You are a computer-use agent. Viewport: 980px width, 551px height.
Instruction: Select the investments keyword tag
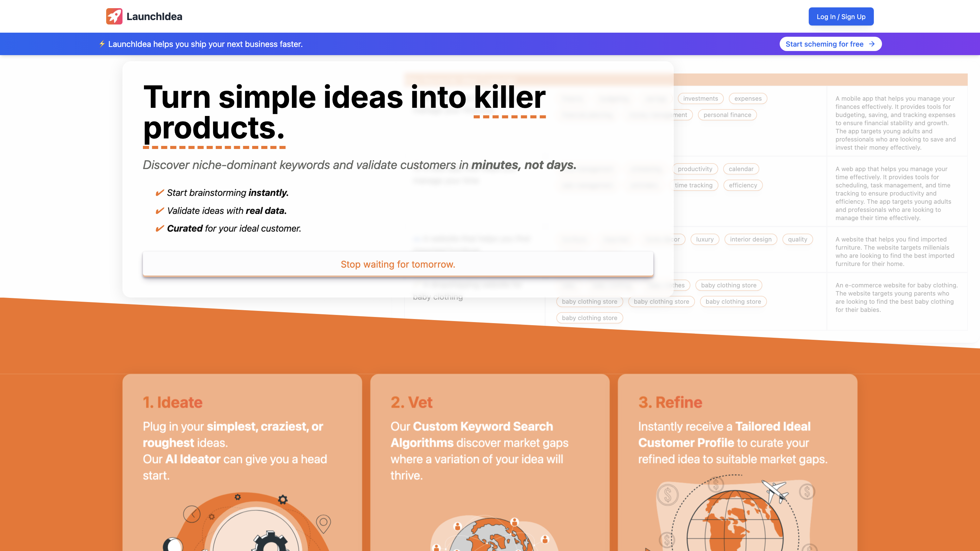pos(700,99)
